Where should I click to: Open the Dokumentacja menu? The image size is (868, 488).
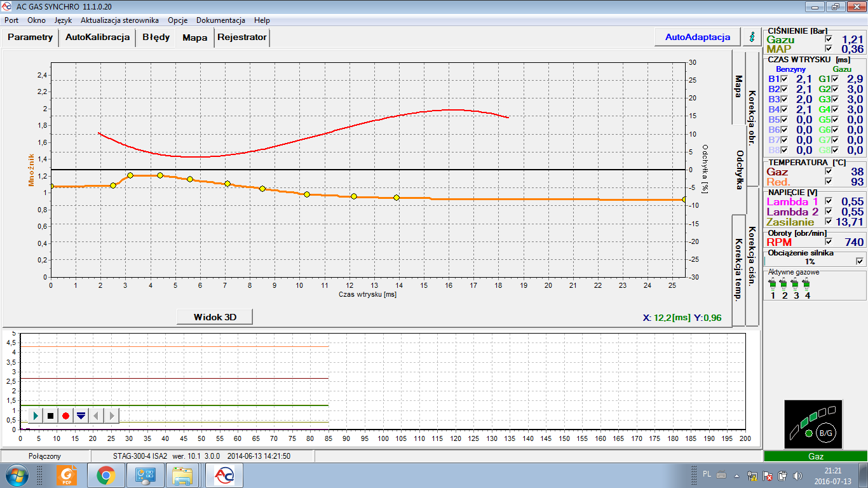220,20
